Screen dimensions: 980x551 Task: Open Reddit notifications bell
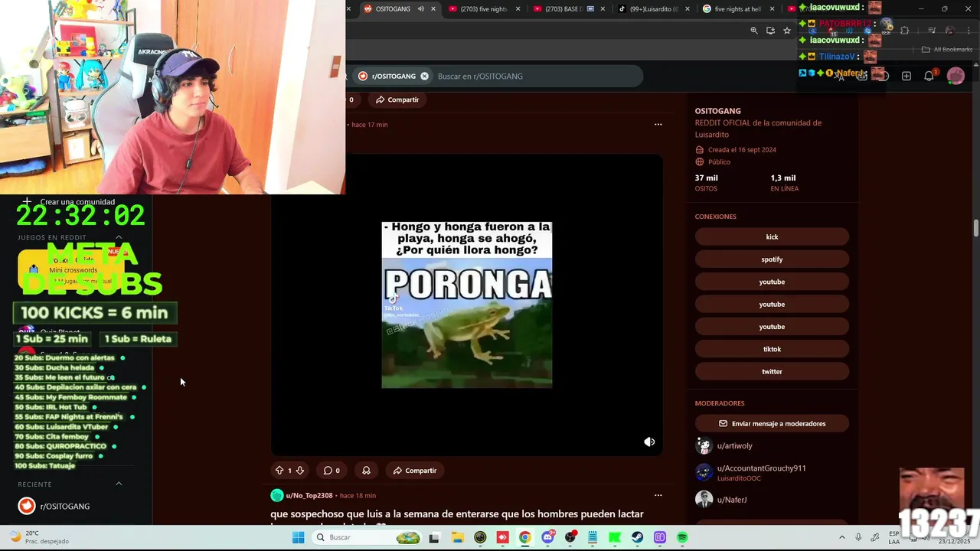929,76
